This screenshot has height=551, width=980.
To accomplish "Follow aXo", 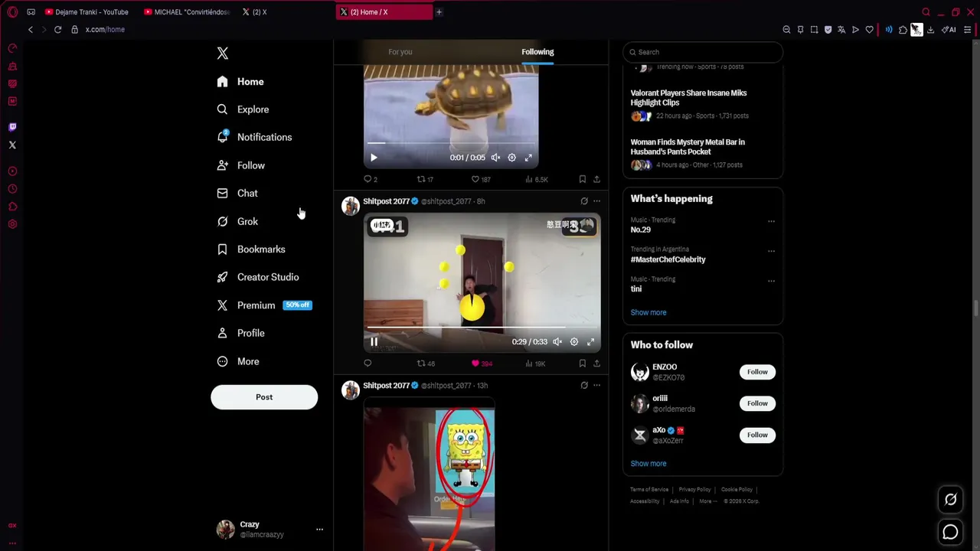I will (757, 435).
